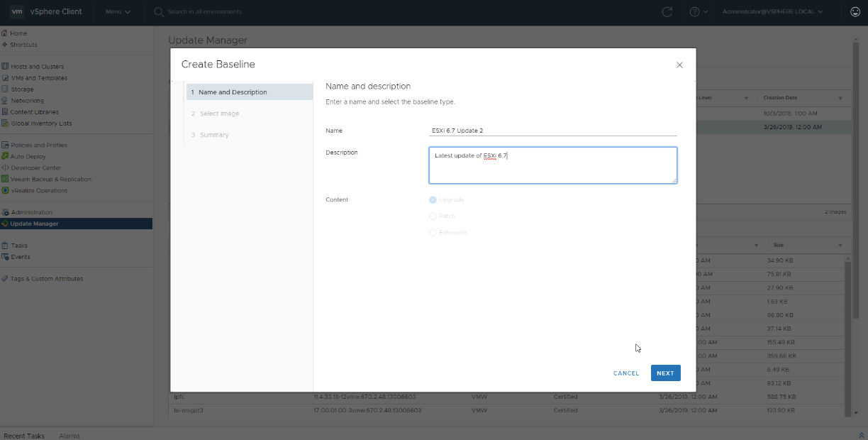
Task: Click the 10/3/2018, 1:00 AM creation date
Action: coord(791,114)
